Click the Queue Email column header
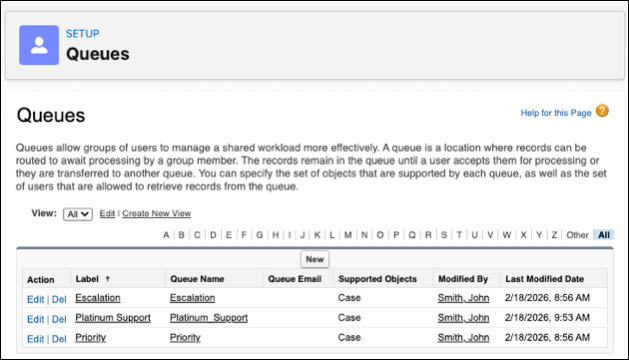 (294, 279)
